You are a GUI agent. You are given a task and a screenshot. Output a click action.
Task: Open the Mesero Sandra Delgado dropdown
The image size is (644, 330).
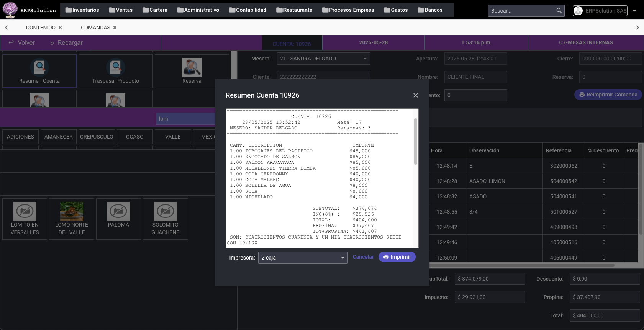(x=365, y=59)
